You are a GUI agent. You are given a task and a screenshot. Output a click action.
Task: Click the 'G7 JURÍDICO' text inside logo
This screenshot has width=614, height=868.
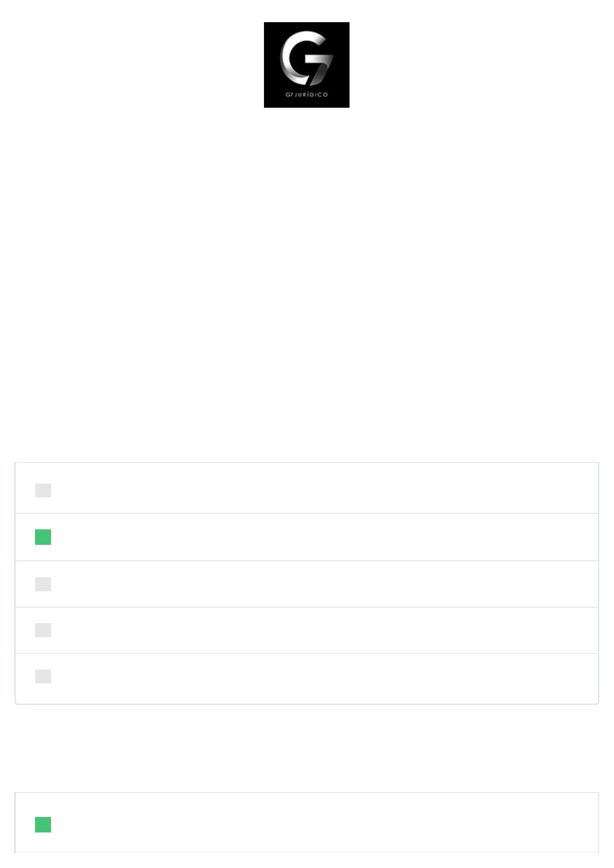307,95
